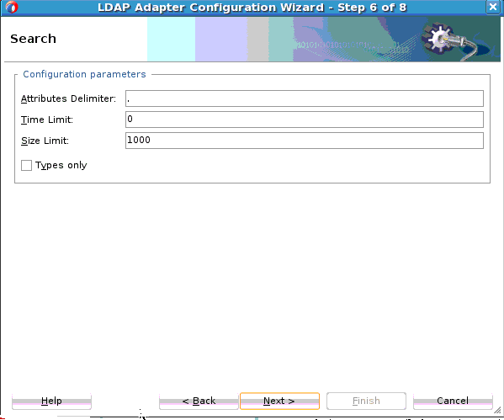Click the wizard Step 6 of 8 title
Image resolution: width=504 pixels, height=420 pixels.
point(252,7)
